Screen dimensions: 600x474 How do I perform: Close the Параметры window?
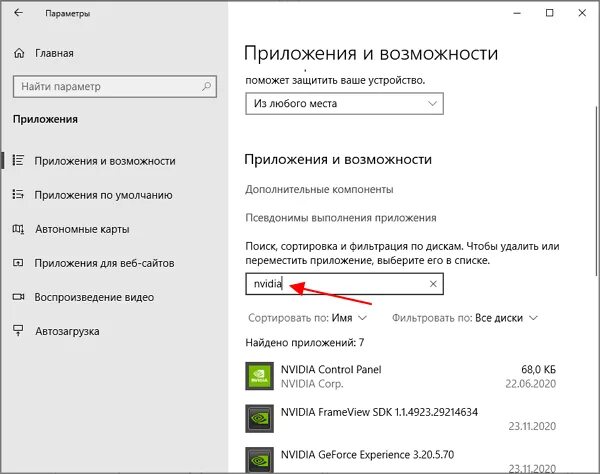(582, 13)
